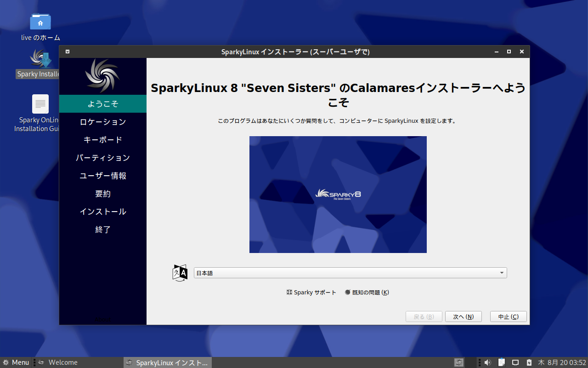The height and width of the screenshot is (368, 588).
Task: Click the 次へ (N) button
Action: 463,316
